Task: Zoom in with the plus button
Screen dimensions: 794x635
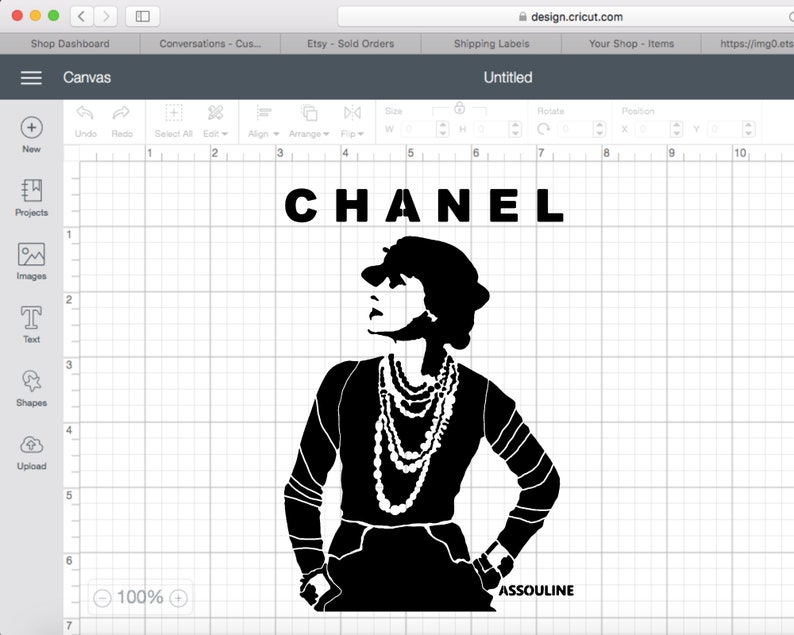Action: point(178,598)
